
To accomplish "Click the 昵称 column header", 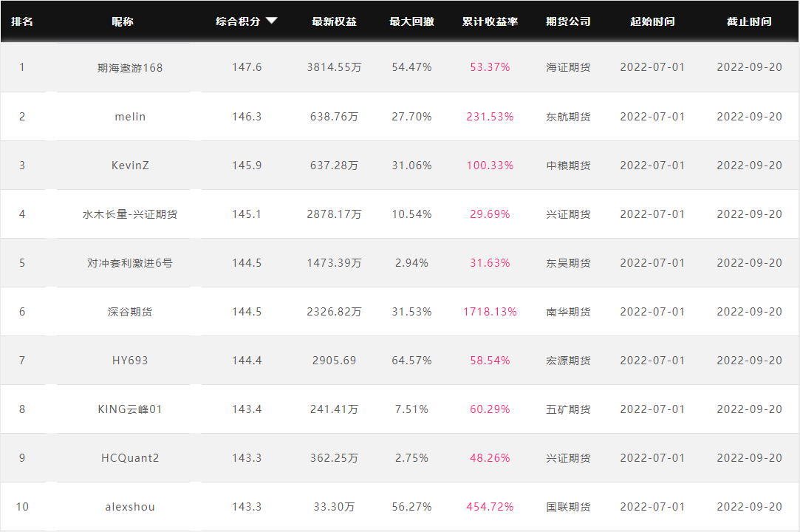I will point(123,21).
